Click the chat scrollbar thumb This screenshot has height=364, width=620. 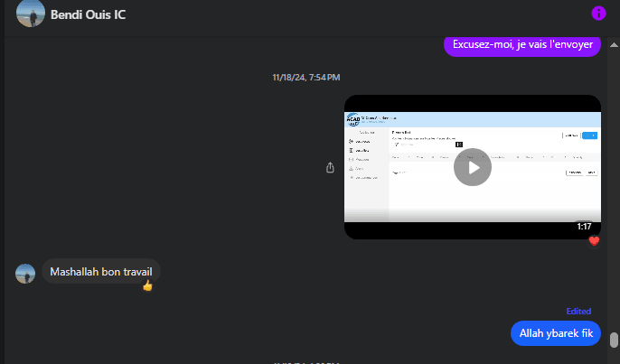(x=614, y=340)
